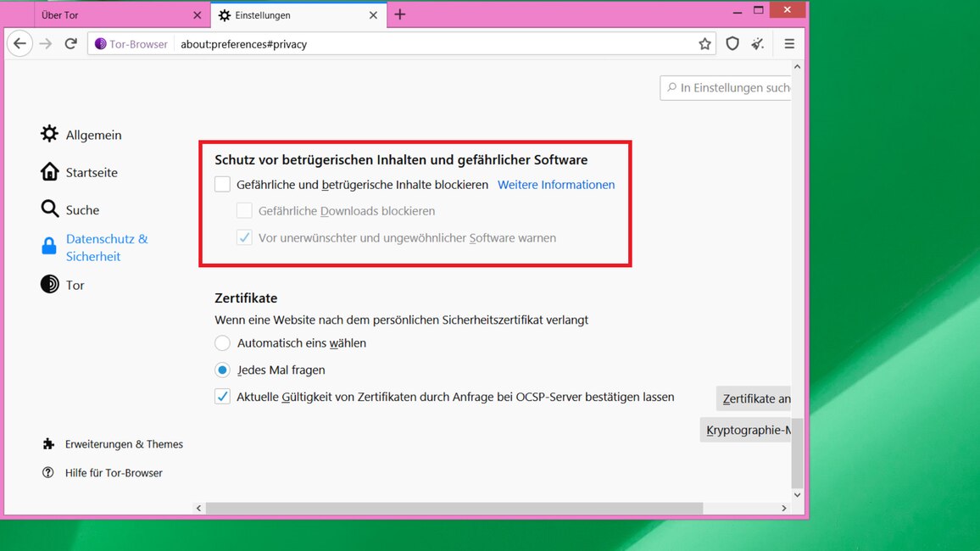This screenshot has height=551, width=980.
Task: Open a new tab with plus icon
Action: coord(400,15)
